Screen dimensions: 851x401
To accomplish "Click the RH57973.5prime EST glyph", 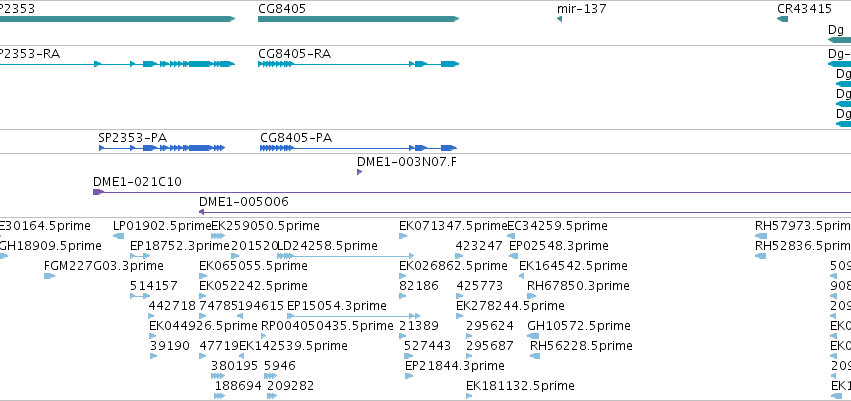I will [761, 236].
